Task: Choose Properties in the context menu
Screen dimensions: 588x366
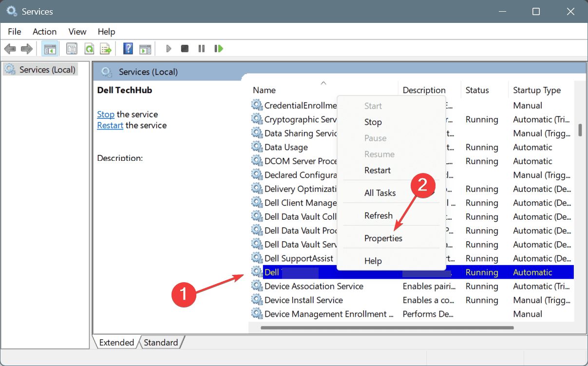Action: tap(383, 238)
